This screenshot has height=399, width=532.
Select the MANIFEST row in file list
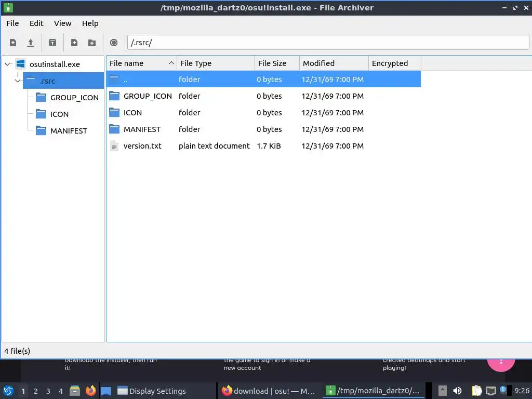coord(263,129)
